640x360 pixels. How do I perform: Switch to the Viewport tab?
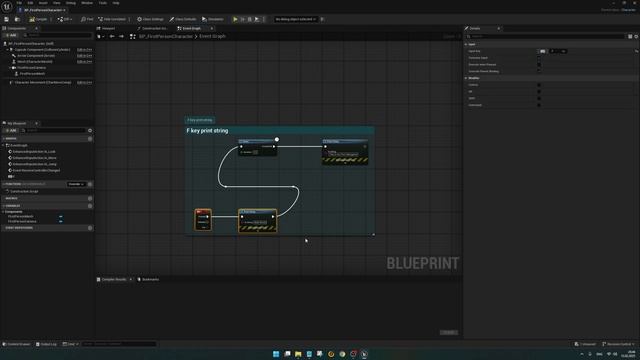coord(106,29)
